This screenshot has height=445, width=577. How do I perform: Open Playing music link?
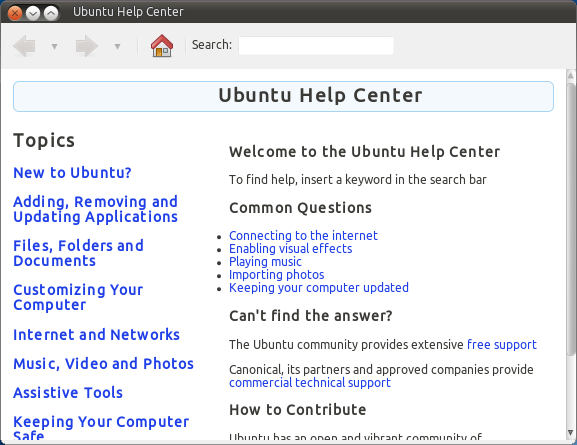(x=265, y=262)
